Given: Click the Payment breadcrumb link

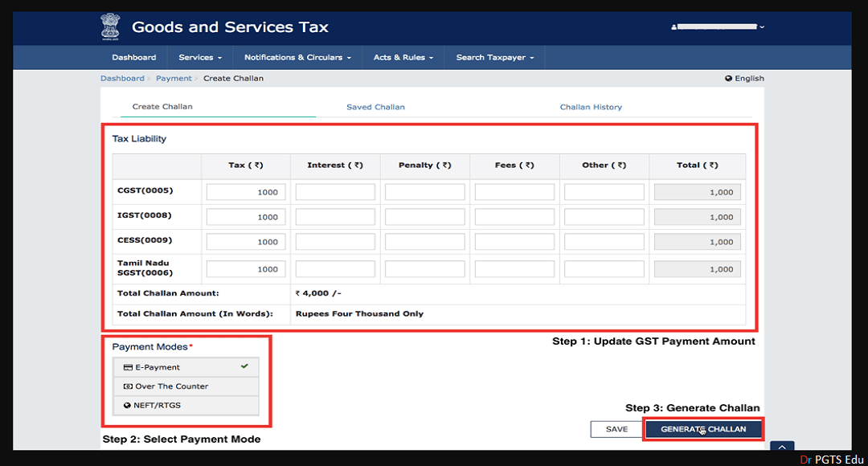Looking at the screenshot, I should 174,79.
